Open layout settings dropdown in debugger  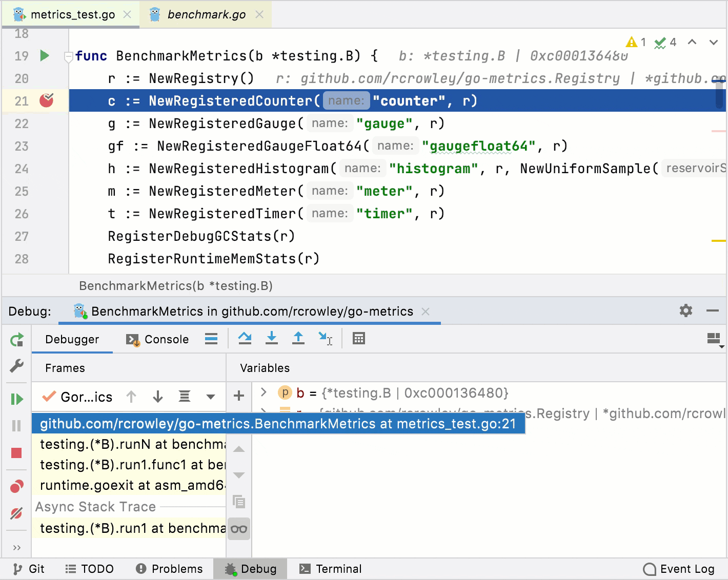715,339
